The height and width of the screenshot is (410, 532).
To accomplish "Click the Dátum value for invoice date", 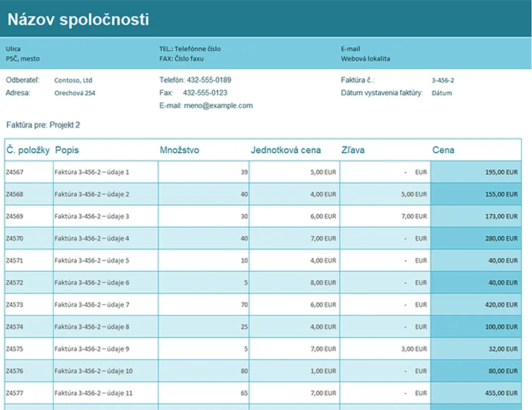I will (x=442, y=93).
